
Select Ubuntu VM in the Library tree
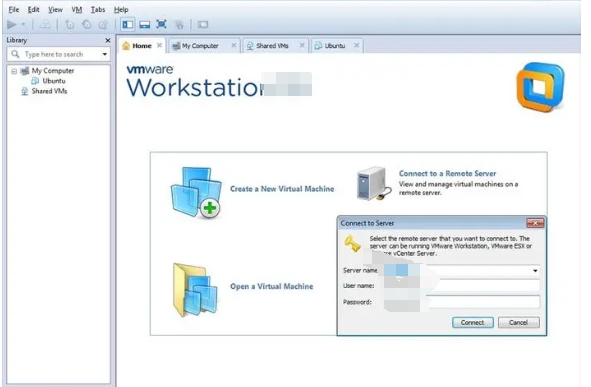(x=54, y=81)
